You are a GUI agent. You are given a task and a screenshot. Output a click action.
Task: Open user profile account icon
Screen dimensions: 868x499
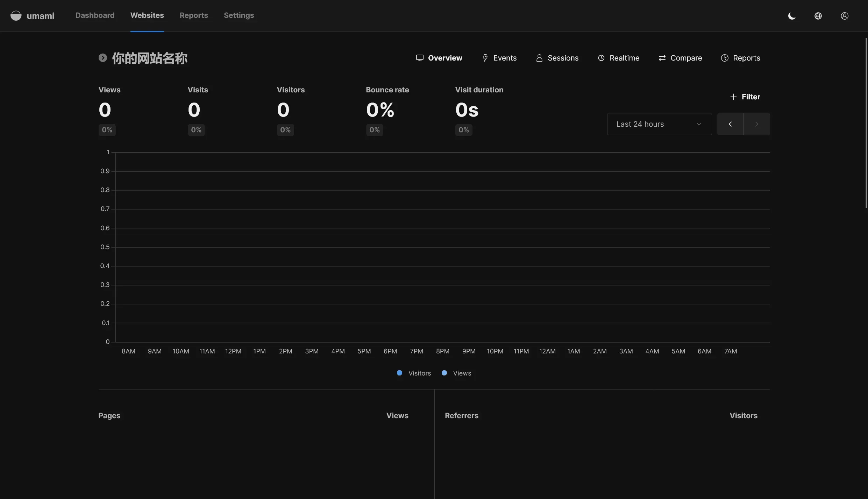[845, 16]
